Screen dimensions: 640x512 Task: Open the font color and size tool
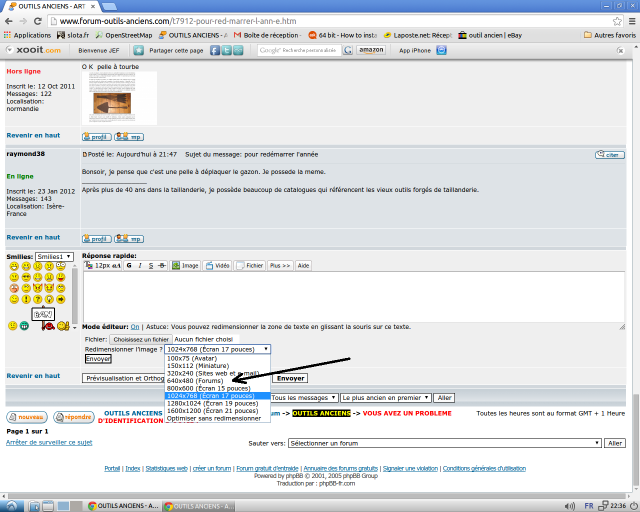[102, 265]
